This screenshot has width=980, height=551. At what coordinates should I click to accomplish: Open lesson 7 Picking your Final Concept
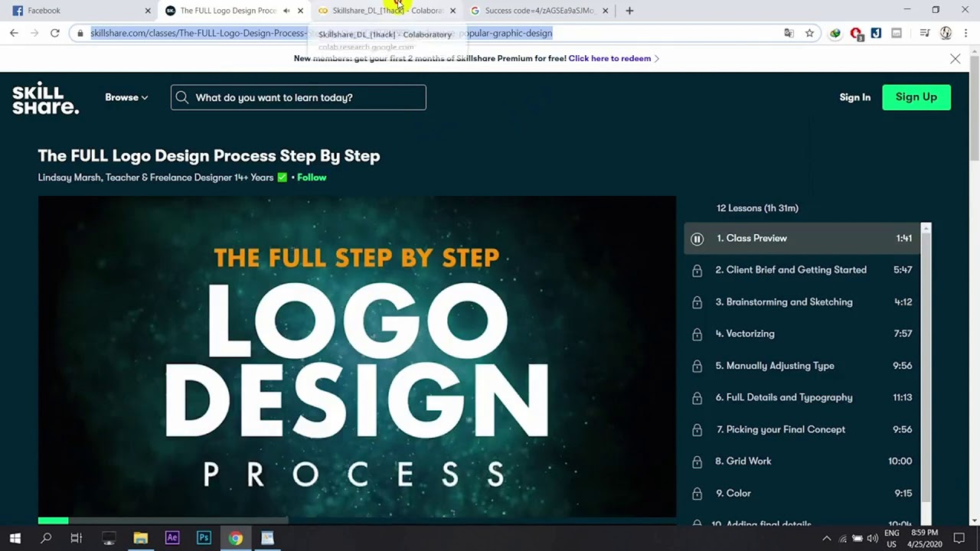coord(781,429)
